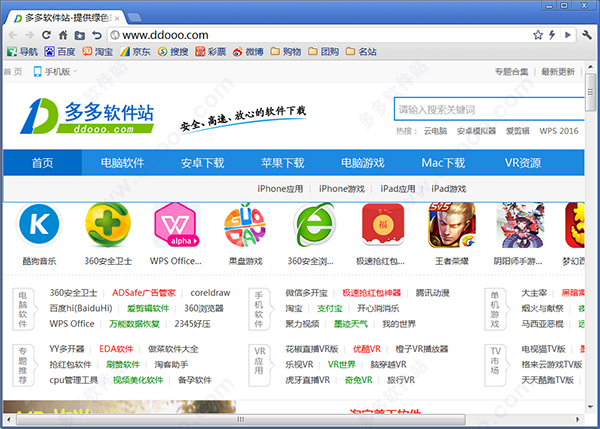
Task: Bookmark this page with the star icon
Action: pos(538,35)
